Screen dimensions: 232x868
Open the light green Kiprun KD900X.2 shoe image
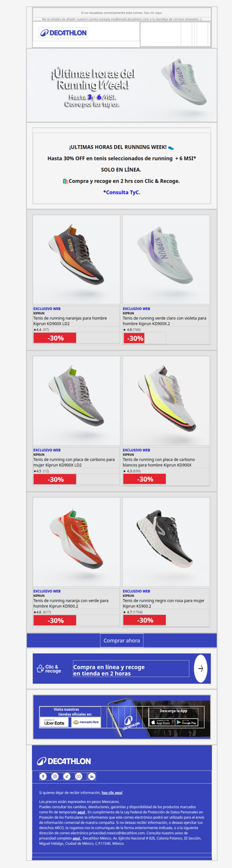(x=166, y=259)
